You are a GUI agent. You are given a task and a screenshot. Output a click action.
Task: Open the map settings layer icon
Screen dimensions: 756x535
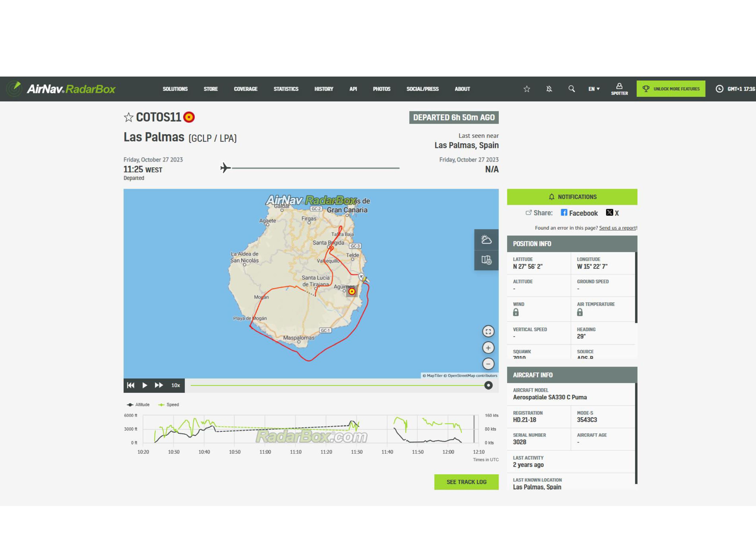pyautogui.click(x=486, y=260)
